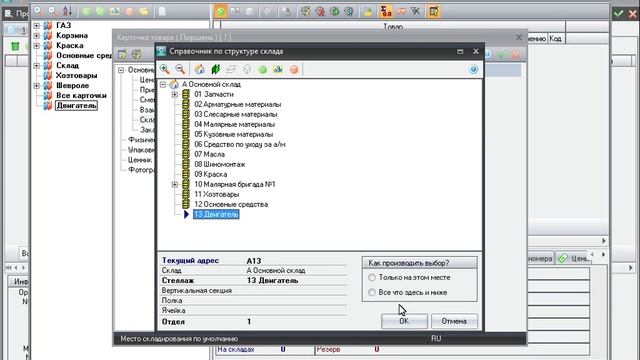The image size is (640, 360).
Task: Expand the 'Краска' category in left tree
Action: coord(36,46)
